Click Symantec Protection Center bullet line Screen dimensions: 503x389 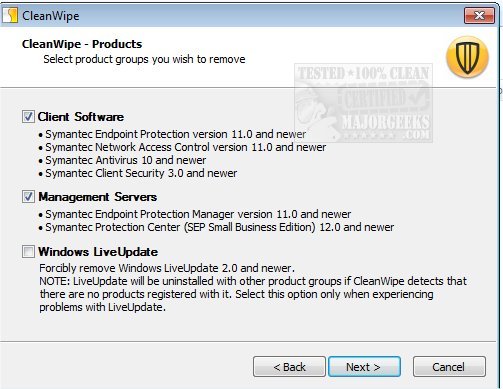tap(216, 227)
